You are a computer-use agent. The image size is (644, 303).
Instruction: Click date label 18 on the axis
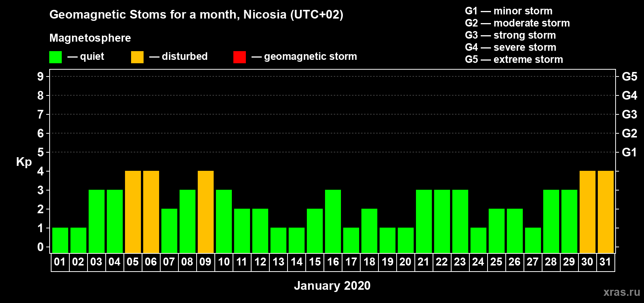tap(369, 262)
